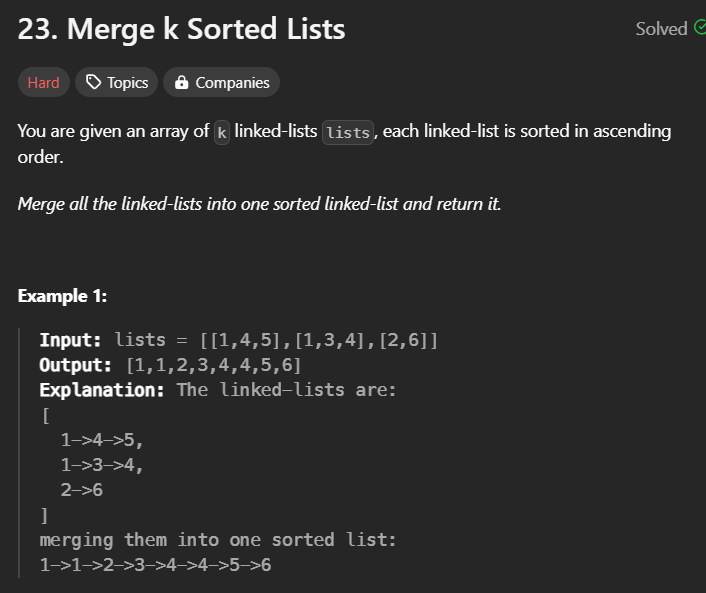Image resolution: width=706 pixels, height=593 pixels.
Task: Click the '2->6' list line
Action: point(82,490)
